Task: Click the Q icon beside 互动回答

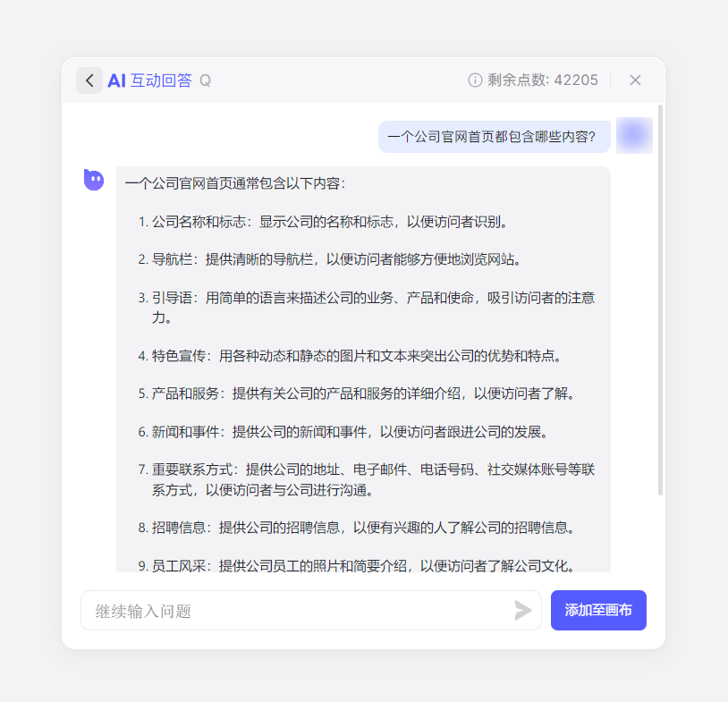Action: (205, 80)
